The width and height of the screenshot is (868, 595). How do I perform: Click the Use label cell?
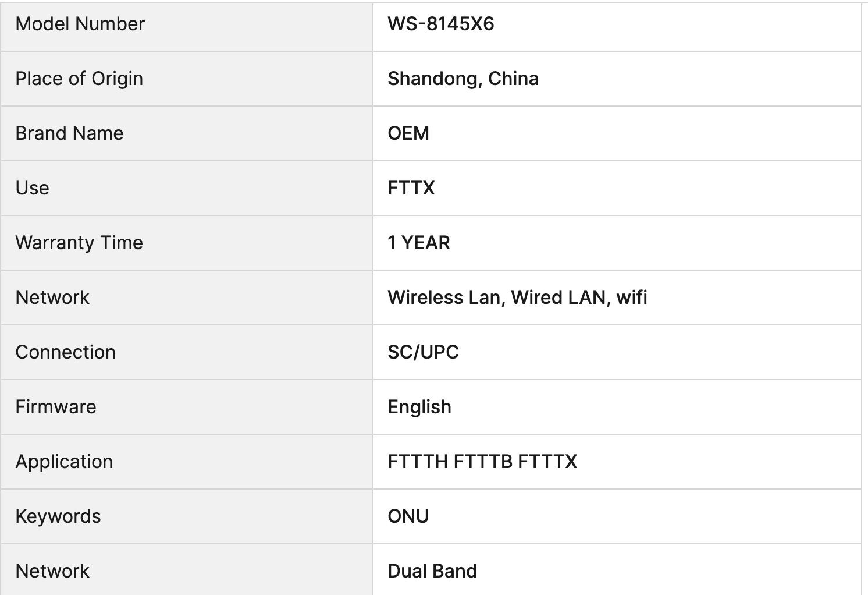click(33, 188)
